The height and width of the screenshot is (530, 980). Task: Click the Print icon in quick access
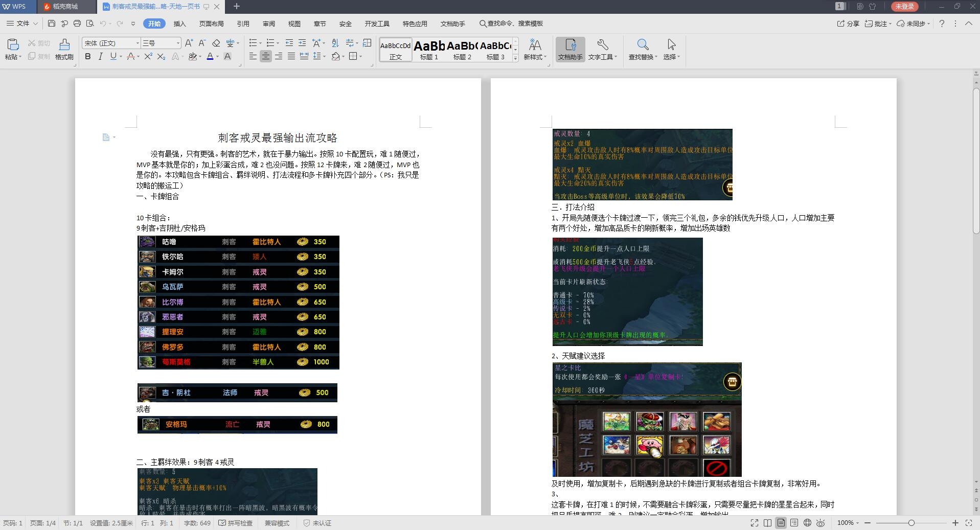click(77, 24)
